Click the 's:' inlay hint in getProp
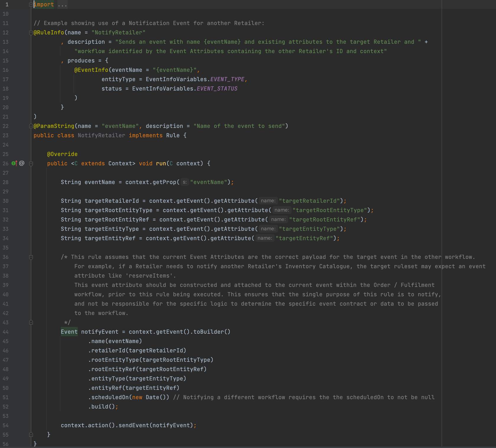This screenshot has width=496, height=448. coord(185,182)
